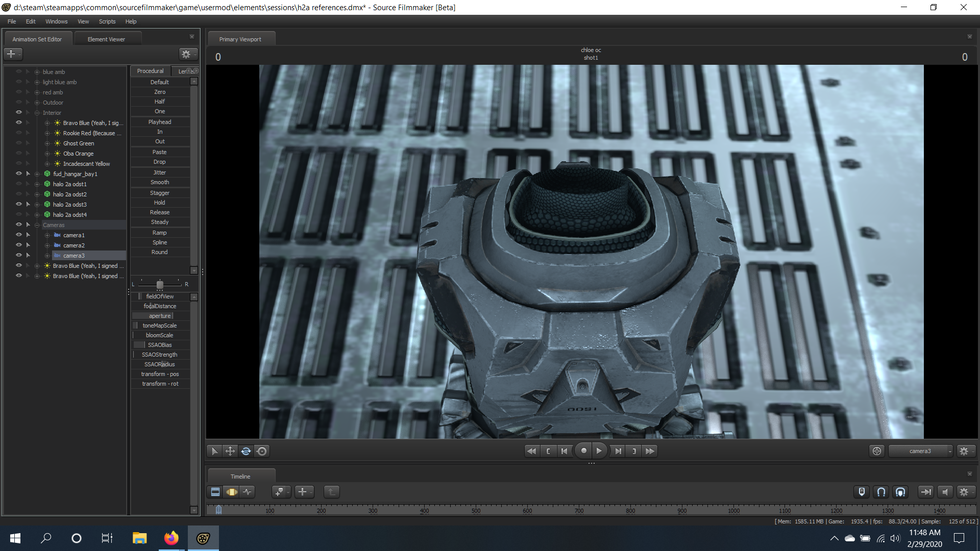The width and height of the screenshot is (980, 551).
Task: Activate the rotate manipulator tool
Action: 246,451
